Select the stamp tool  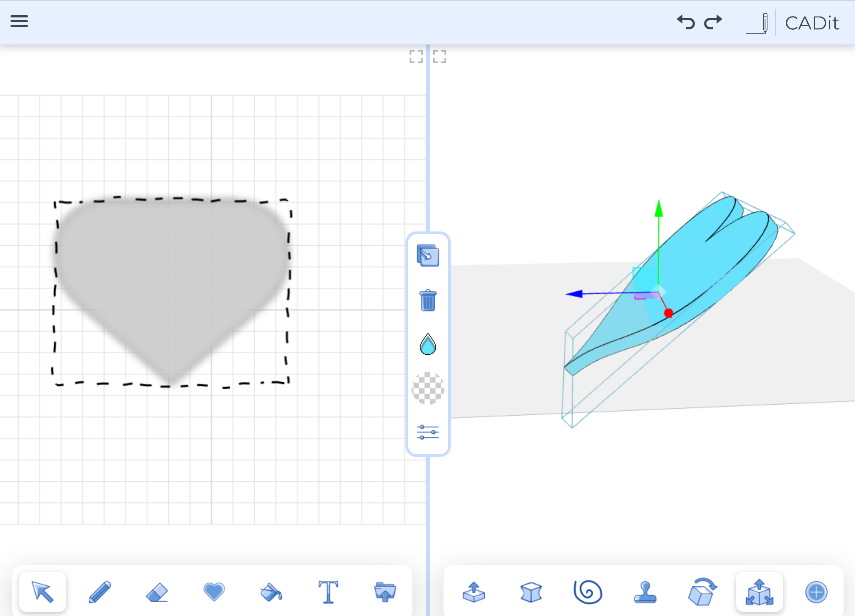(645, 592)
